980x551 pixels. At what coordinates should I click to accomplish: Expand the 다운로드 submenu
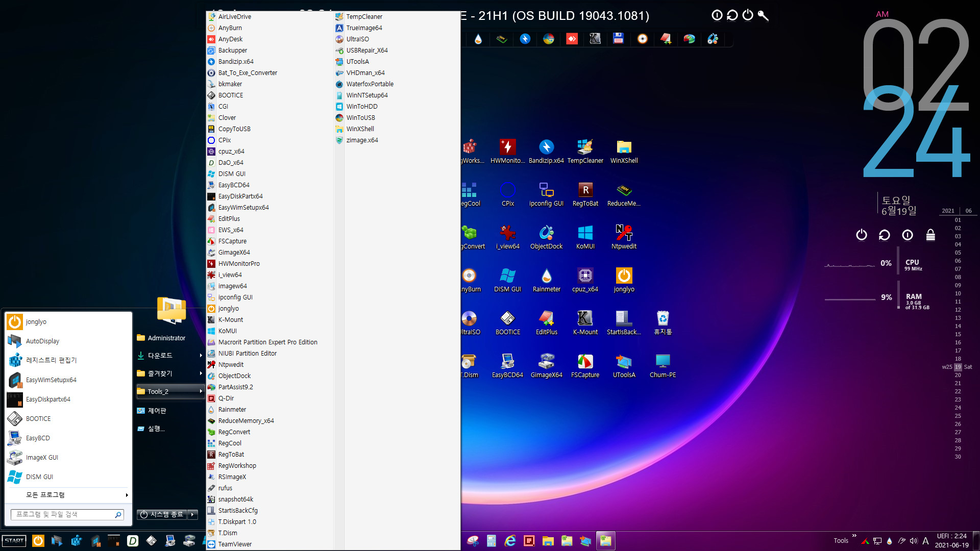point(201,356)
